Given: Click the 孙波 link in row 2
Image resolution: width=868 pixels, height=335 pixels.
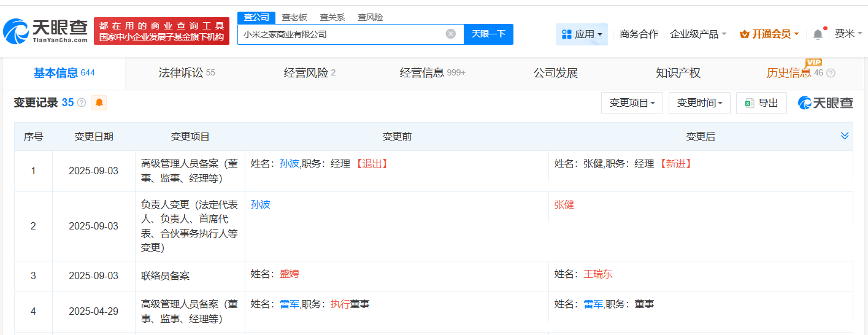Looking at the screenshot, I should tap(261, 204).
